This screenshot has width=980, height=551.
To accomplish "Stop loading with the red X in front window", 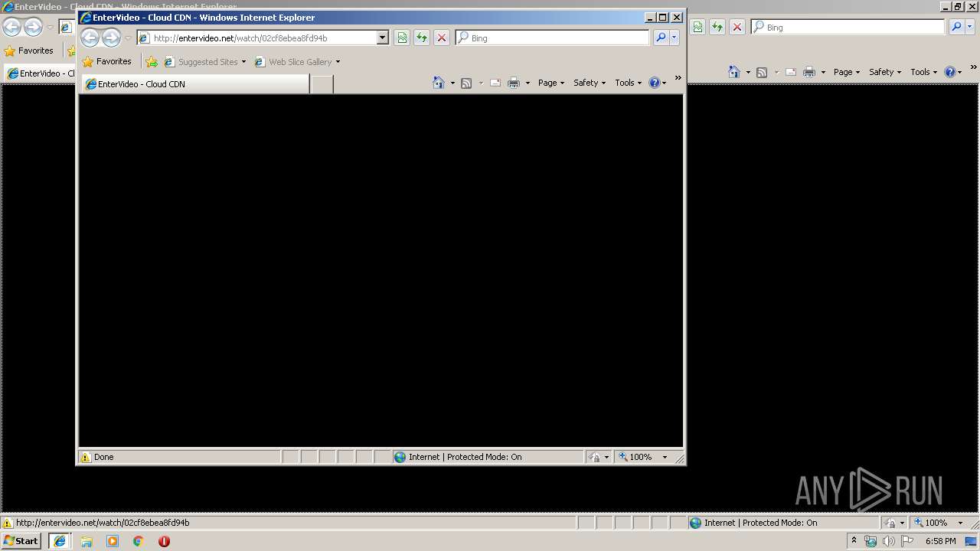I will (442, 37).
